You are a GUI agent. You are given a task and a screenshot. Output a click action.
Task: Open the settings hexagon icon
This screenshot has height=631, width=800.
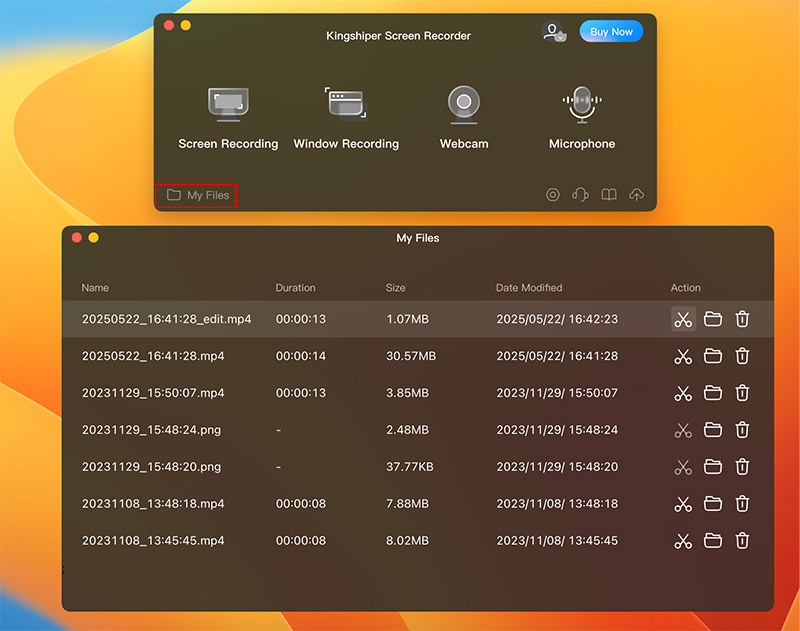[x=553, y=194]
